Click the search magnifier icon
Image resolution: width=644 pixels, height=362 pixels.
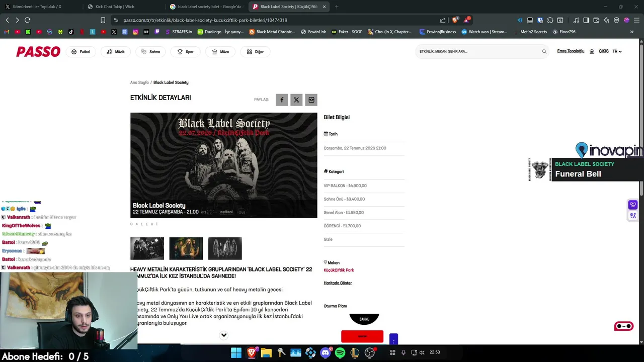point(544,51)
